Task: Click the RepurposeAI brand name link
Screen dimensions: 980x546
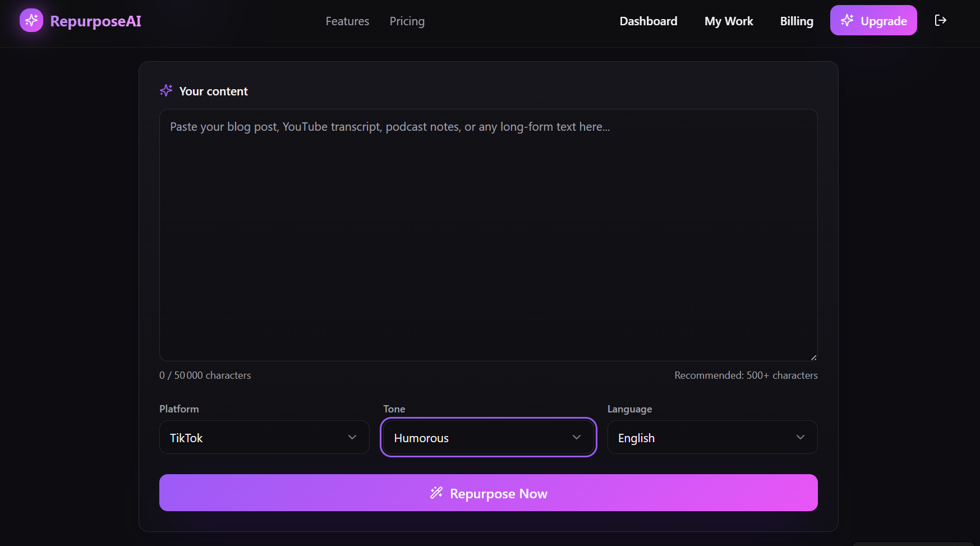Action: [x=95, y=21]
